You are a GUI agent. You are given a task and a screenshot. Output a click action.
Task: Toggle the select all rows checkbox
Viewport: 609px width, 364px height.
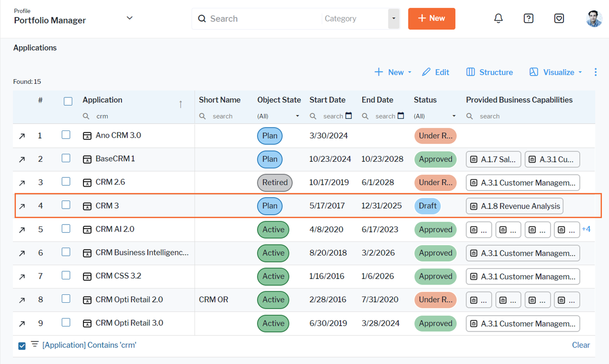68,101
